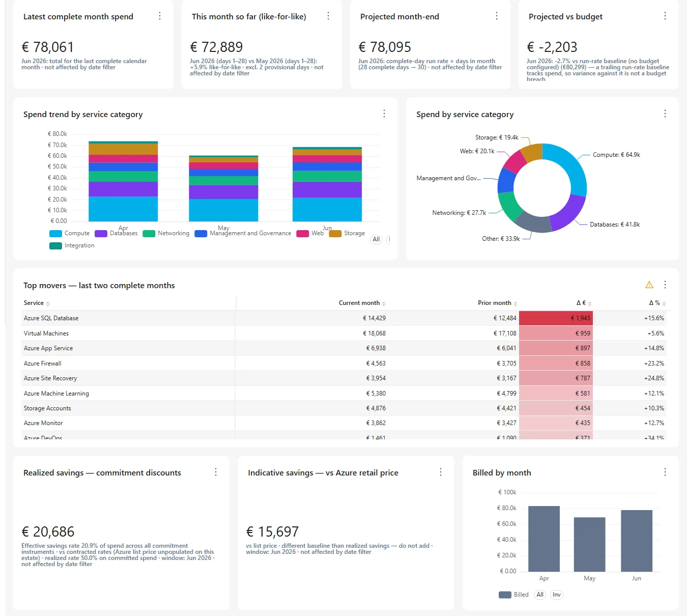The width and height of the screenshot is (687, 616).
Task: Click the May bar in Billed by month
Action: click(x=589, y=544)
